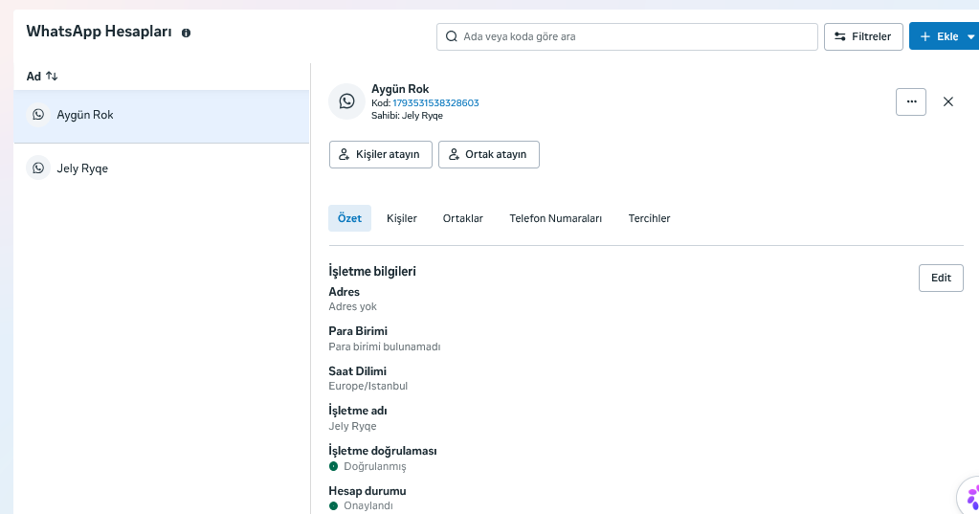Click the large WhatsApp avatar in details header
Screen dimensions: 980x514
click(346, 101)
